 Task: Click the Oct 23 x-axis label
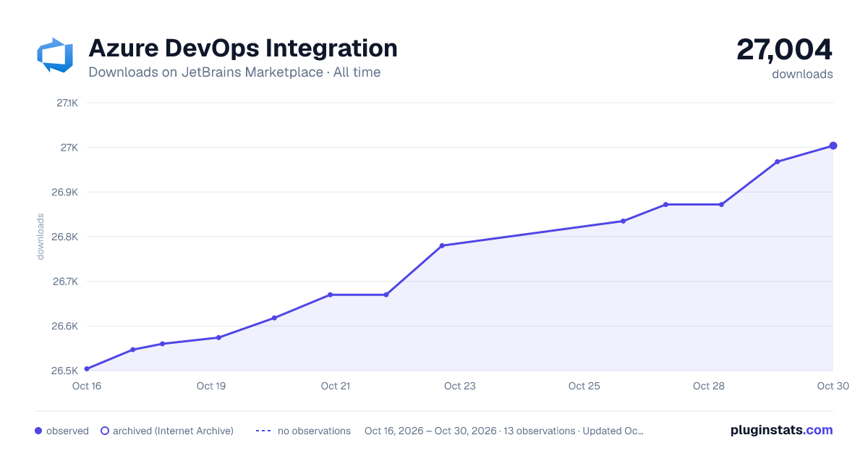point(460,386)
